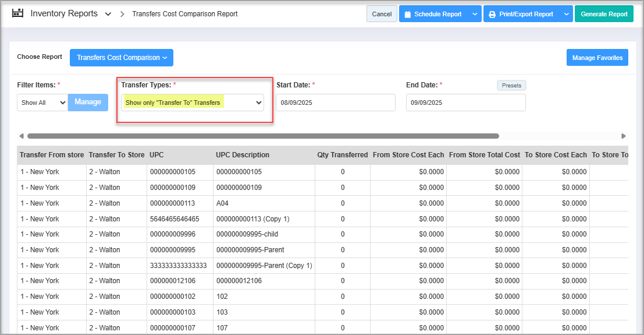Click the right arrow of horizontal scrollbar

click(624, 136)
